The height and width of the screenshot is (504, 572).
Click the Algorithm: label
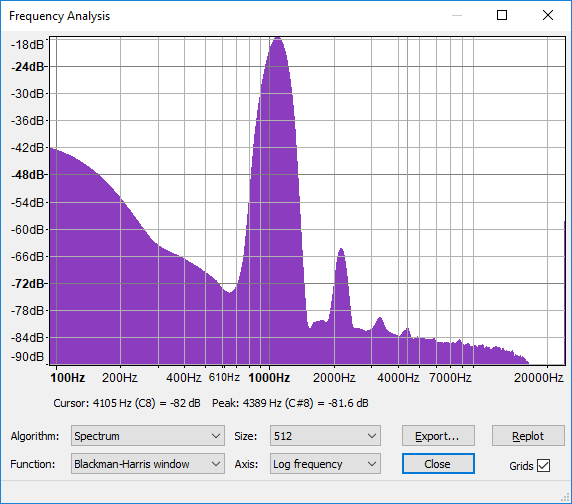[x=35, y=436]
